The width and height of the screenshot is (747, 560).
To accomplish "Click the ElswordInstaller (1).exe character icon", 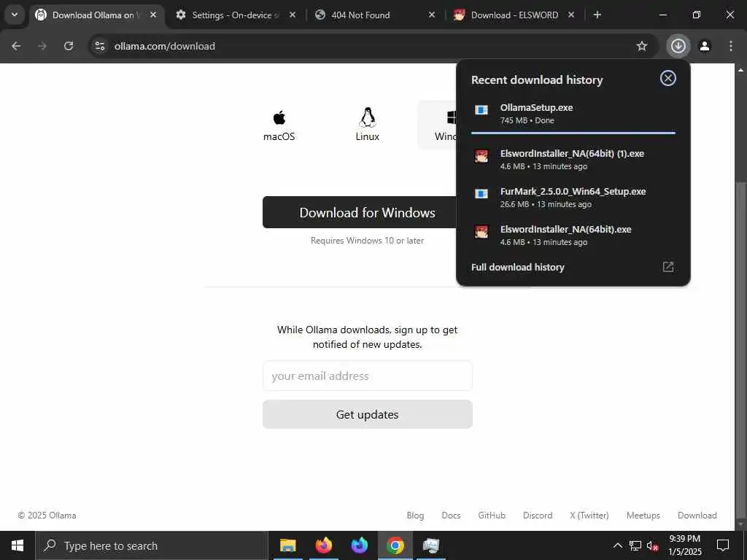I will pyautogui.click(x=481, y=156).
